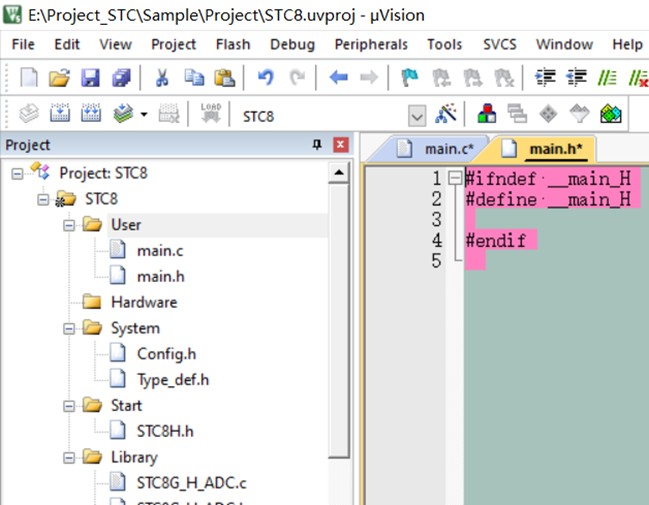Open the Project menu
Screen dimensions: 649x505
[173, 44]
